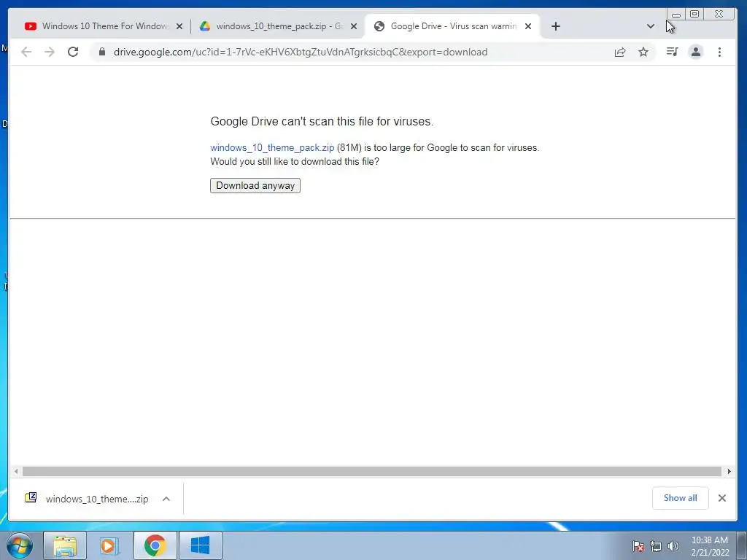The image size is (747, 560).
Task: Switch to windows_10_theme_pack.zip Drive tab
Action: tap(278, 26)
